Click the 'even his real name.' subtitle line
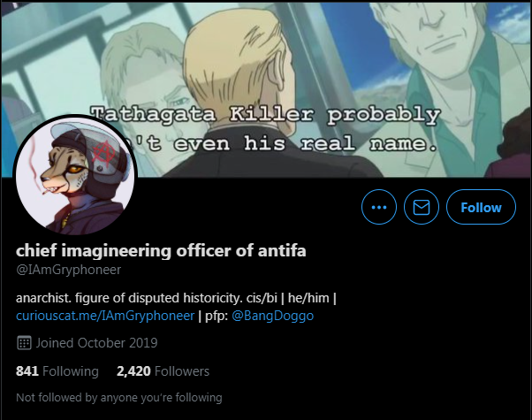The image size is (532, 420). coord(306,143)
